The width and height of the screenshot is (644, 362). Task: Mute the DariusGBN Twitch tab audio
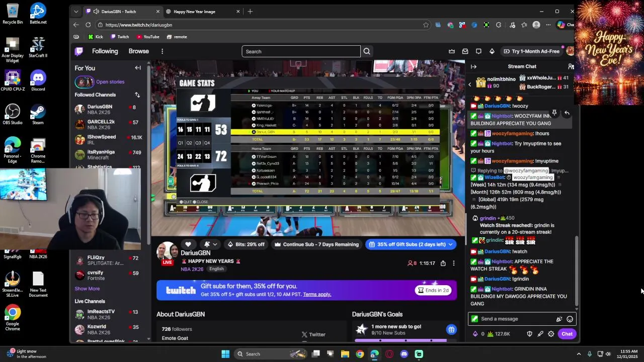pyautogui.click(x=96, y=12)
